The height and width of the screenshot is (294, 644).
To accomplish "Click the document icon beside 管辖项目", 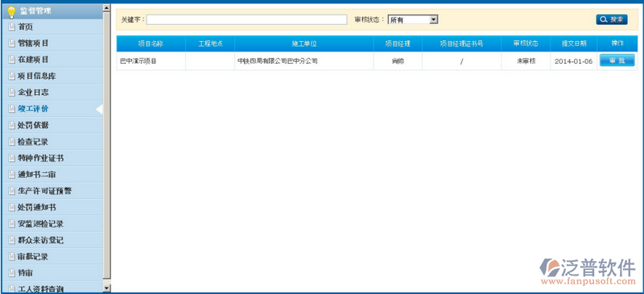I will 11,43.
